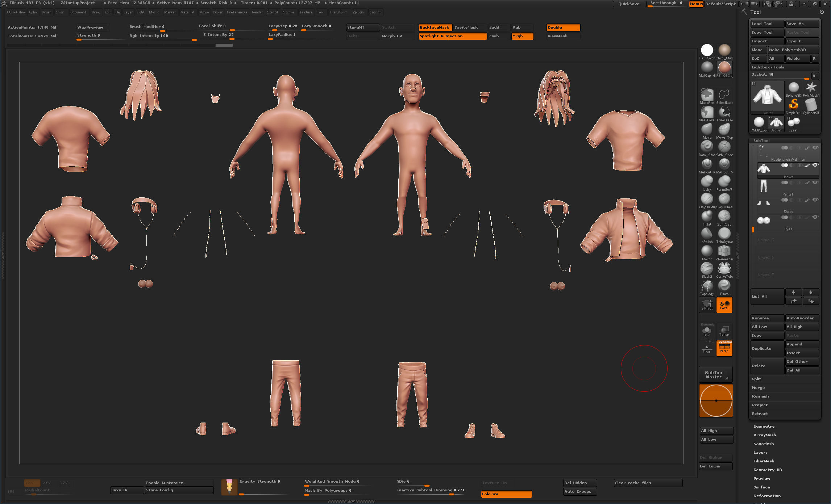Open the Split subtool section
831x504 pixels.
click(756, 379)
